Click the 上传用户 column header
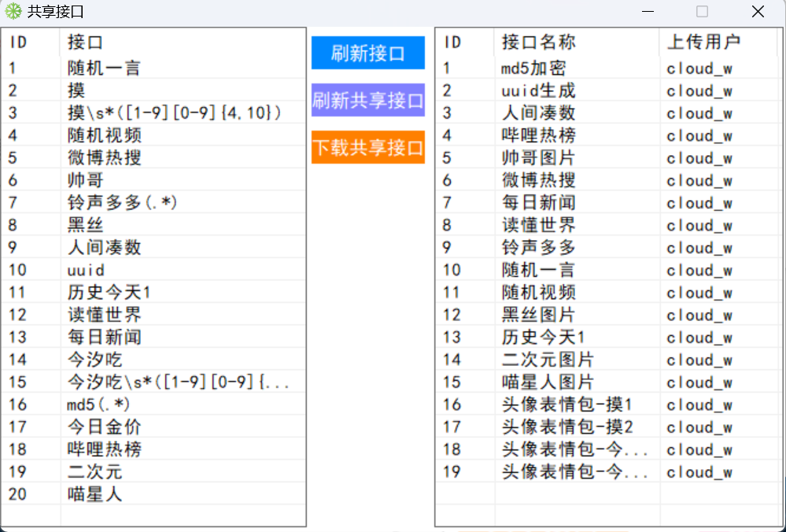 (x=703, y=42)
